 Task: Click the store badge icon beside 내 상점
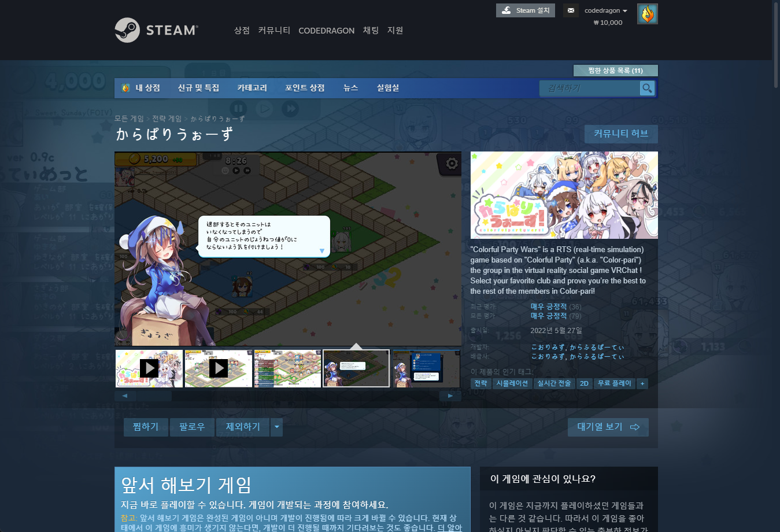click(x=125, y=88)
